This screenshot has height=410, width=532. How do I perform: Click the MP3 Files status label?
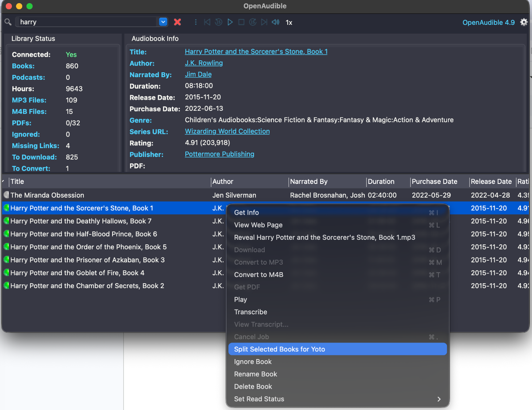click(29, 100)
